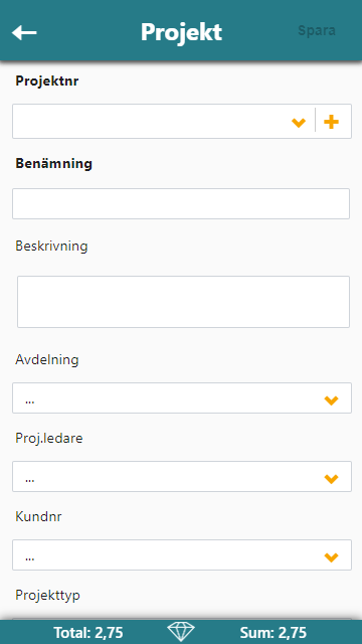The height and width of the screenshot is (644, 362).
Task: Click the plus icon beside Projektnr
Action: (x=331, y=122)
